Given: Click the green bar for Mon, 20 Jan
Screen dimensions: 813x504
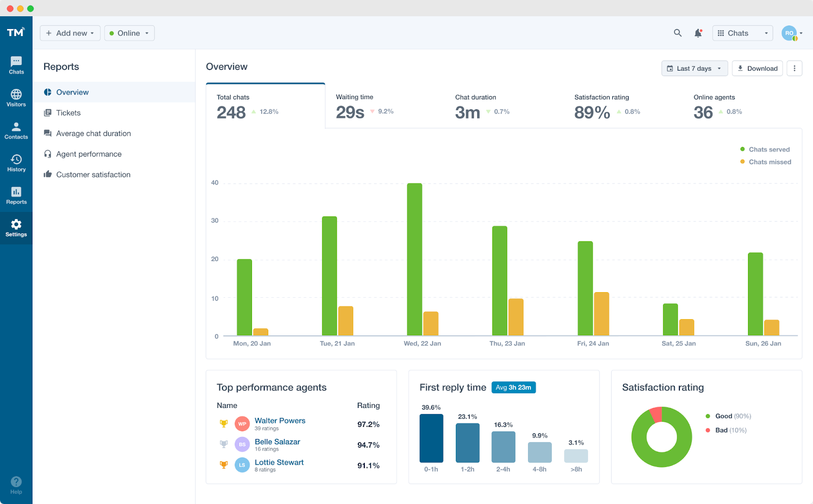Looking at the screenshot, I should [x=244, y=297].
